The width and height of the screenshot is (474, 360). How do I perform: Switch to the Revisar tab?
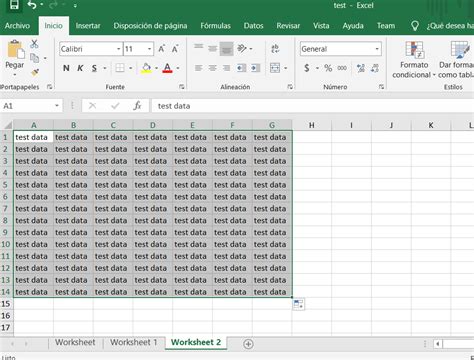[288, 26]
